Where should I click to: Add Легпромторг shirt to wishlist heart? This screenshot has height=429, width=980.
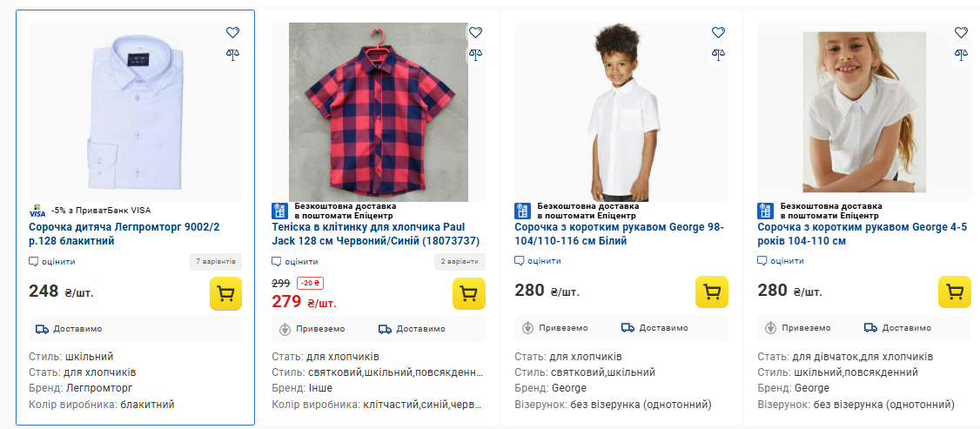click(232, 32)
